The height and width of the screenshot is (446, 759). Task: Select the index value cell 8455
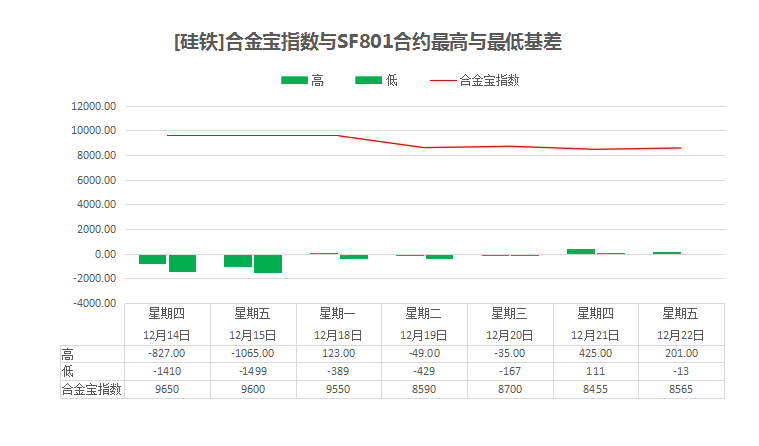click(x=595, y=389)
